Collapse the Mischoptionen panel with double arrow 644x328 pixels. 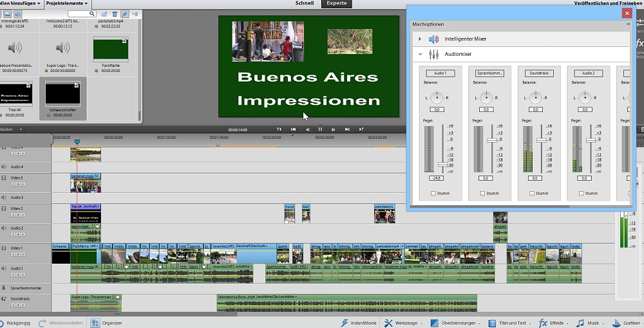[x=627, y=24]
